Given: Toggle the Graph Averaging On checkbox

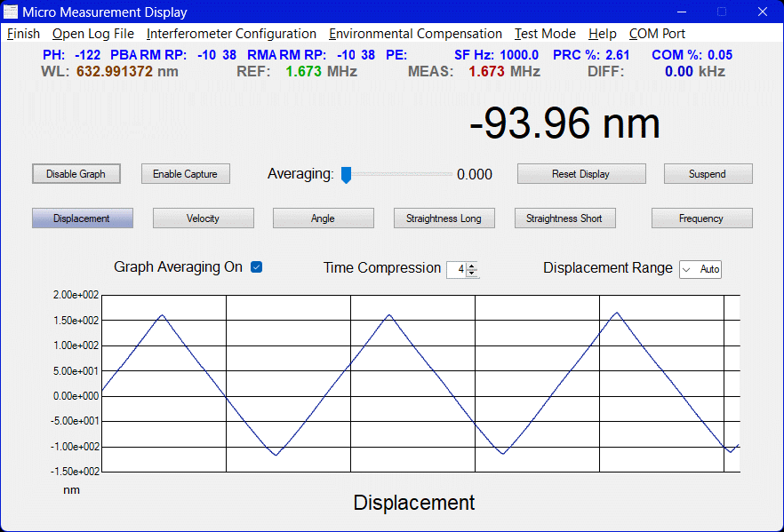Looking at the screenshot, I should tap(257, 267).
